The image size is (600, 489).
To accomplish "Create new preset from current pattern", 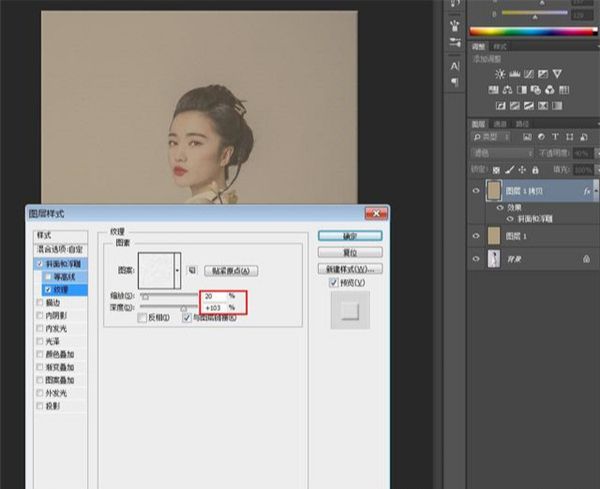I will tap(192, 270).
